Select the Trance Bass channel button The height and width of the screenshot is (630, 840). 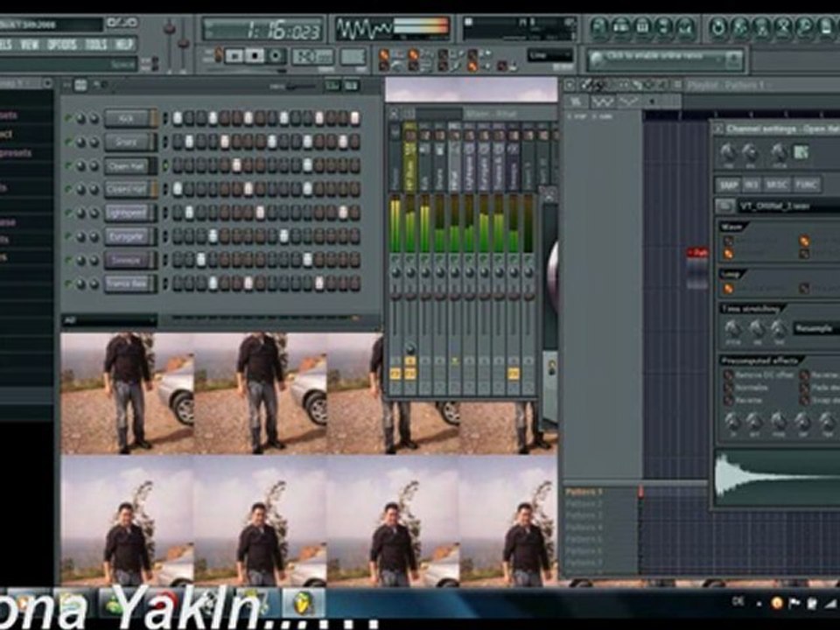128,283
